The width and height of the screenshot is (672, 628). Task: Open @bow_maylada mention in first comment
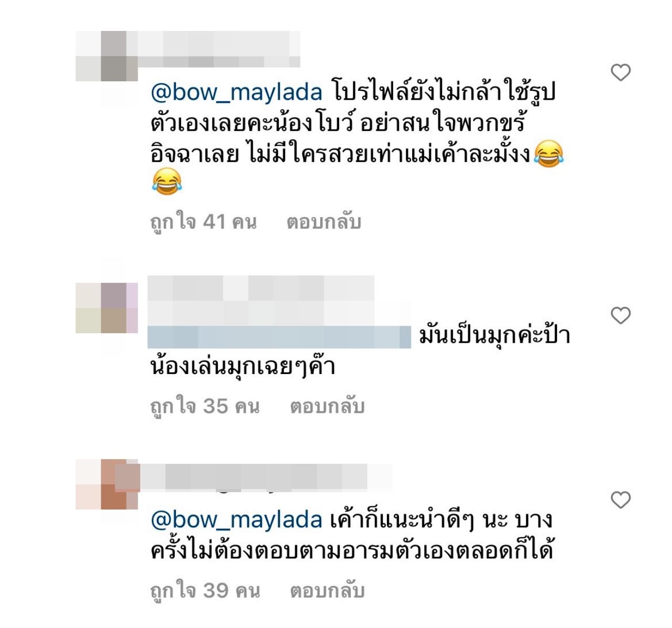[236, 93]
